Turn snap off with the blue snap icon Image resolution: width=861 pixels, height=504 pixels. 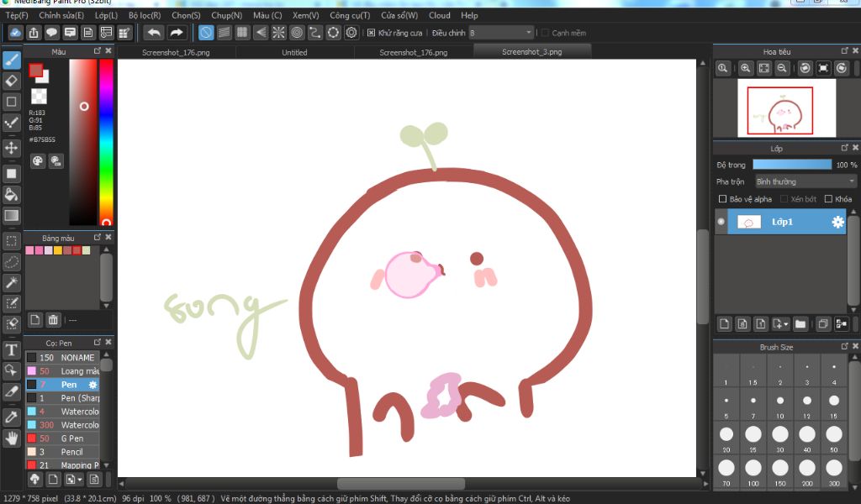[206, 33]
